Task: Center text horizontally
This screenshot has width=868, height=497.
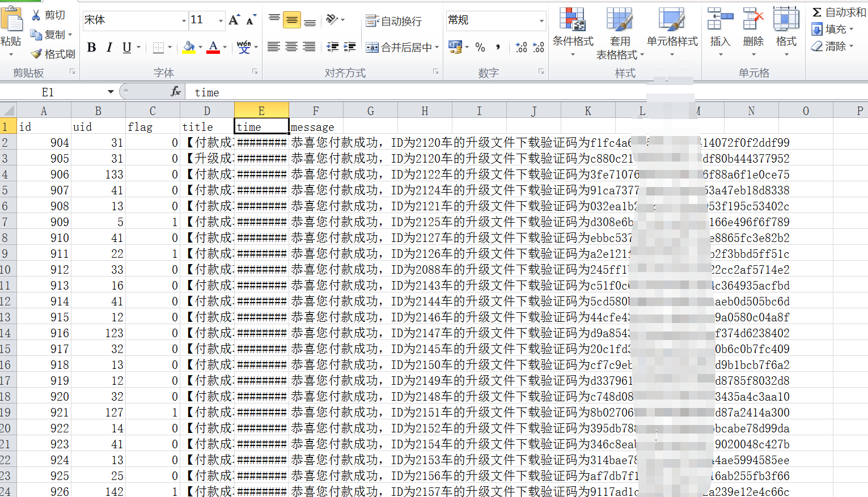Action: (x=291, y=47)
